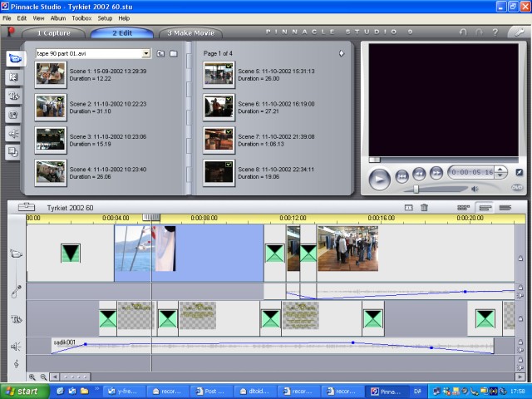Image resolution: width=532 pixels, height=399 pixels.
Task: Switch to timeline view
Action: pyautogui.click(x=485, y=208)
